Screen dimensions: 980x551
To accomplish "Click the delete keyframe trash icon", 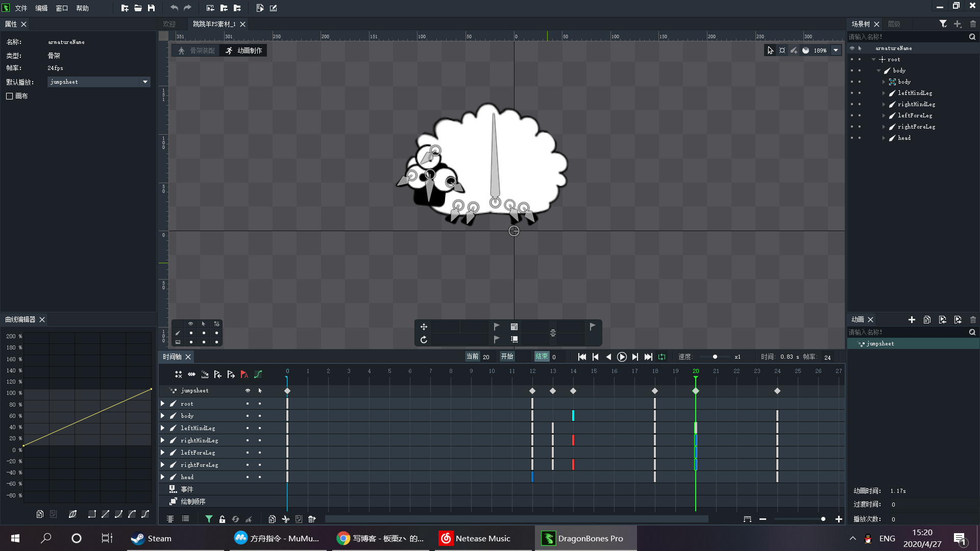I will [x=311, y=519].
